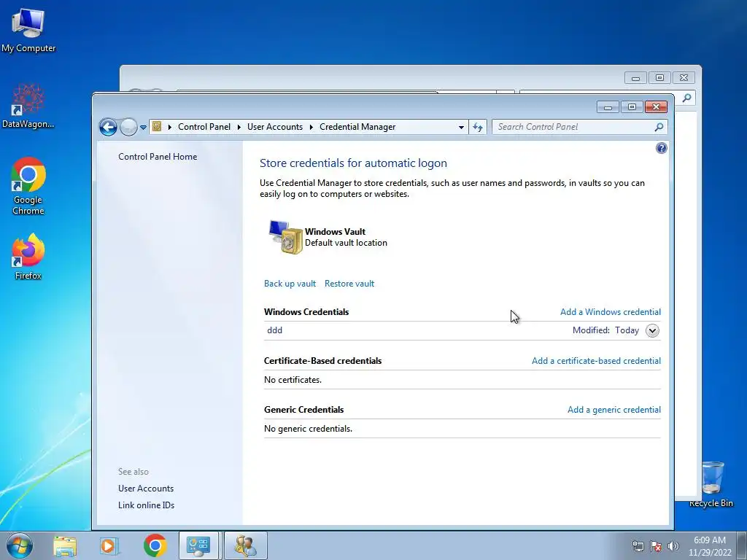Open Link online IDs link
Screen dimensions: 747x560
(146, 505)
